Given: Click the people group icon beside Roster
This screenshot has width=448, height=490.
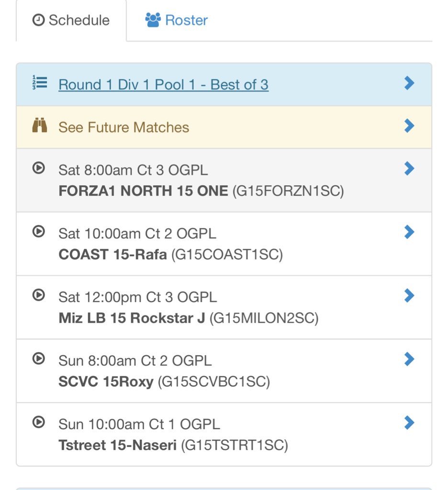Looking at the screenshot, I should pyautogui.click(x=153, y=20).
